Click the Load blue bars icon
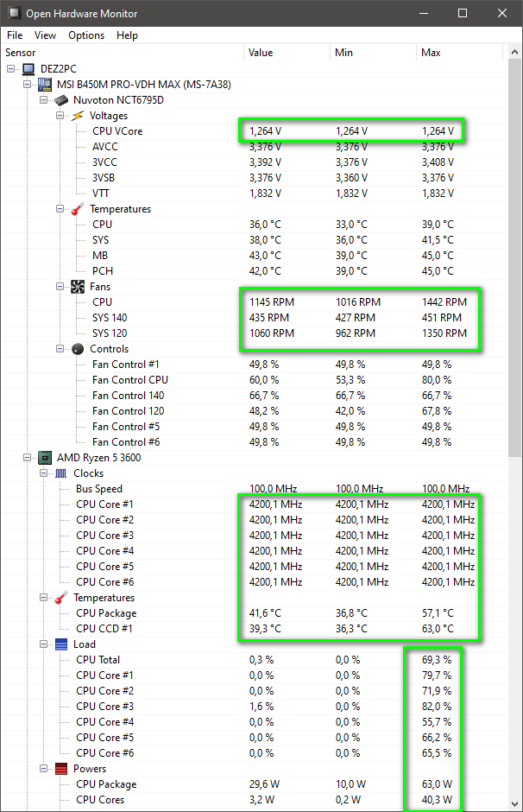This screenshot has height=812, width=523. [61, 644]
